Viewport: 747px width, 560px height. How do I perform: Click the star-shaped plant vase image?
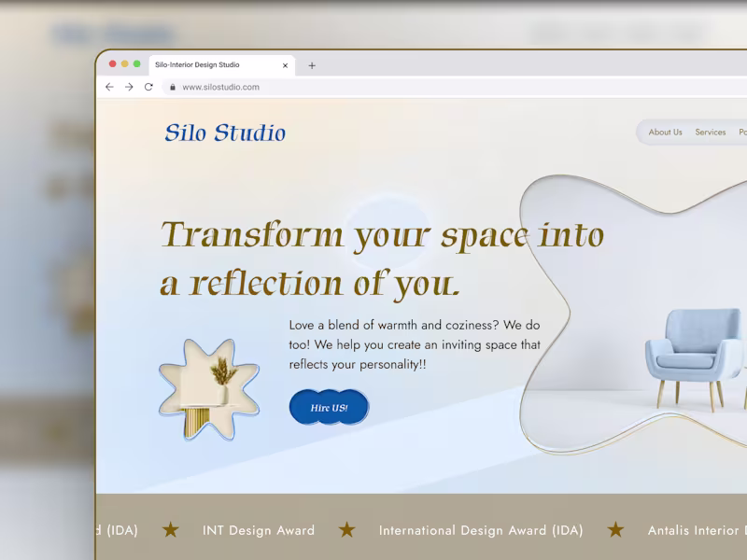pyautogui.click(x=209, y=389)
